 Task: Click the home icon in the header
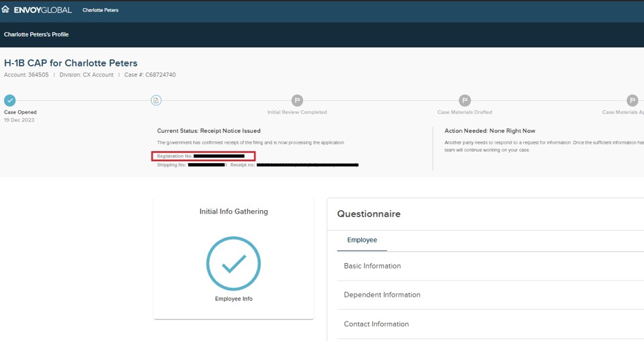[6, 9]
